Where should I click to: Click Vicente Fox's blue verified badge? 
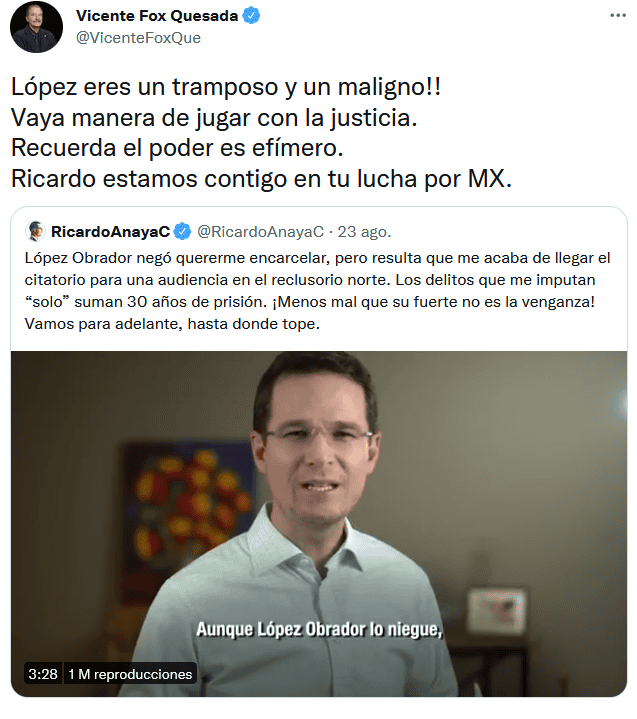click(251, 16)
